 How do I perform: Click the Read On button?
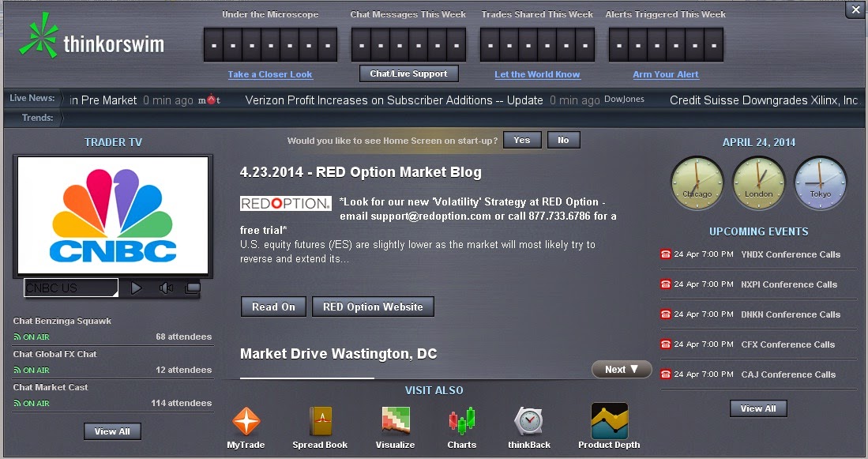pos(273,307)
